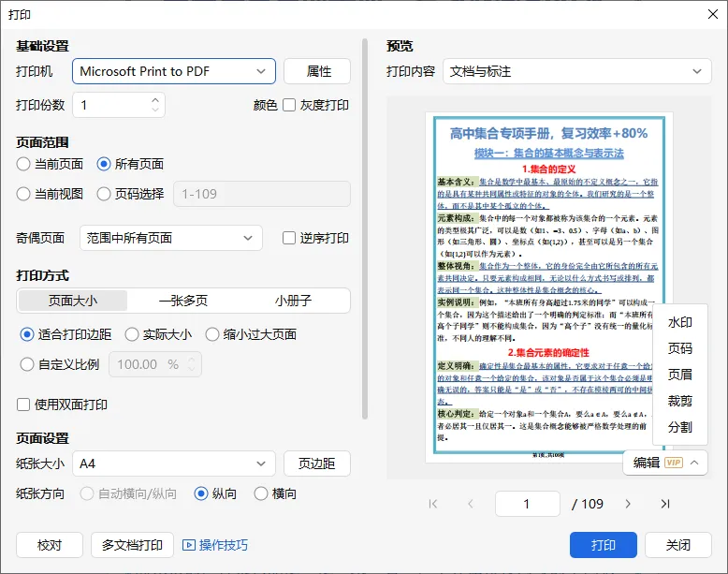The width and height of the screenshot is (728, 574).
Task: Click the blue 打印 button
Action: tap(604, 545)
